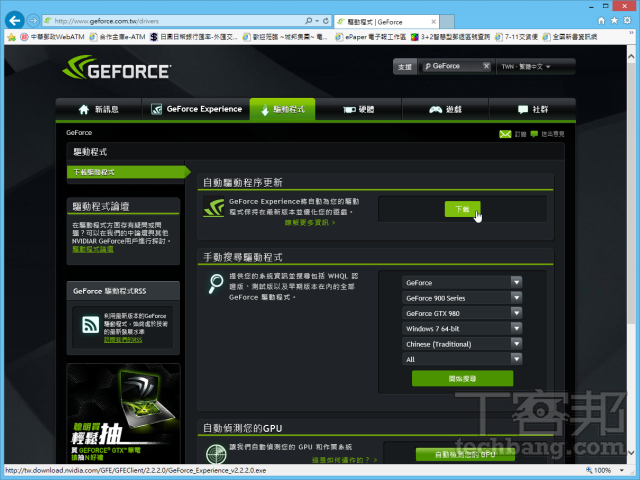Open the 中華郵政WebATM bookmark
The width and height of the screenshot is (640, 480).
click(x=52, y=37)
